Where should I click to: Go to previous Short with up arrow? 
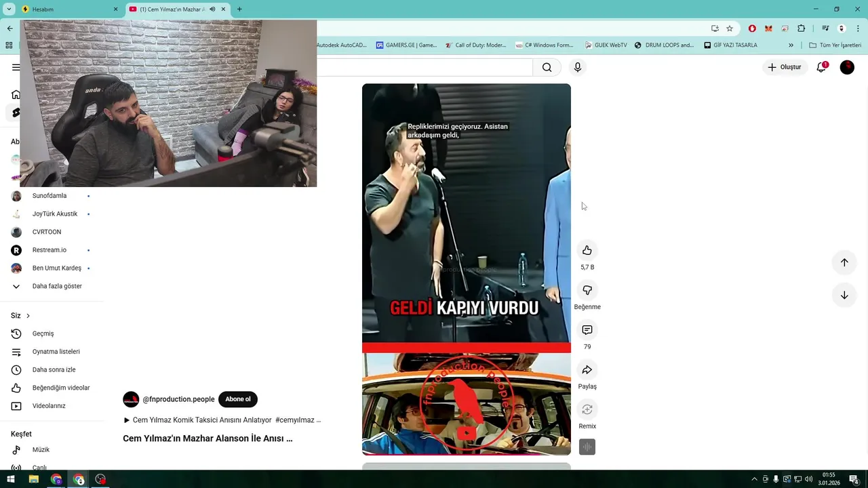[x=844, y=262]
